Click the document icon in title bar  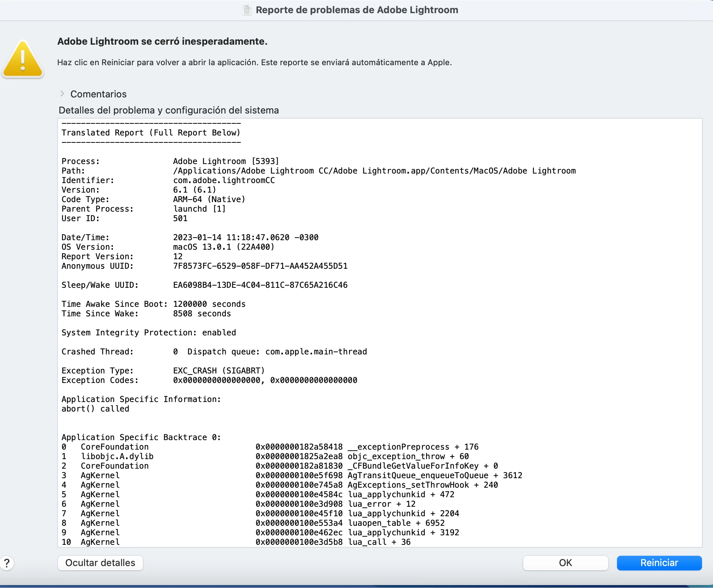247,10
